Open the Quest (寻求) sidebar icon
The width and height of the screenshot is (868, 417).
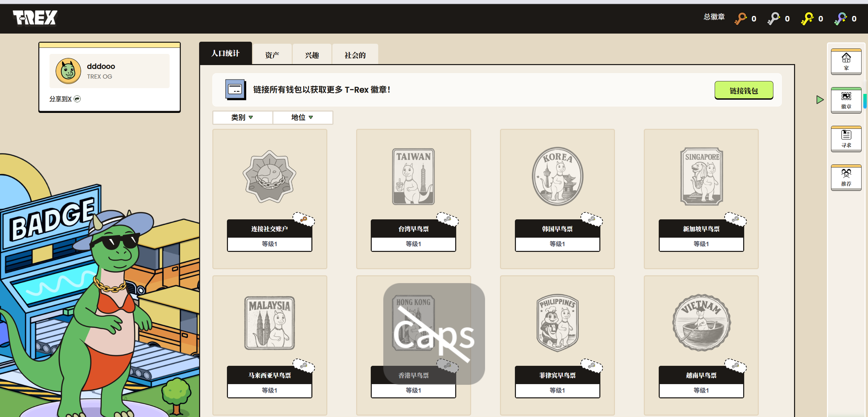(x=846, y=139)
